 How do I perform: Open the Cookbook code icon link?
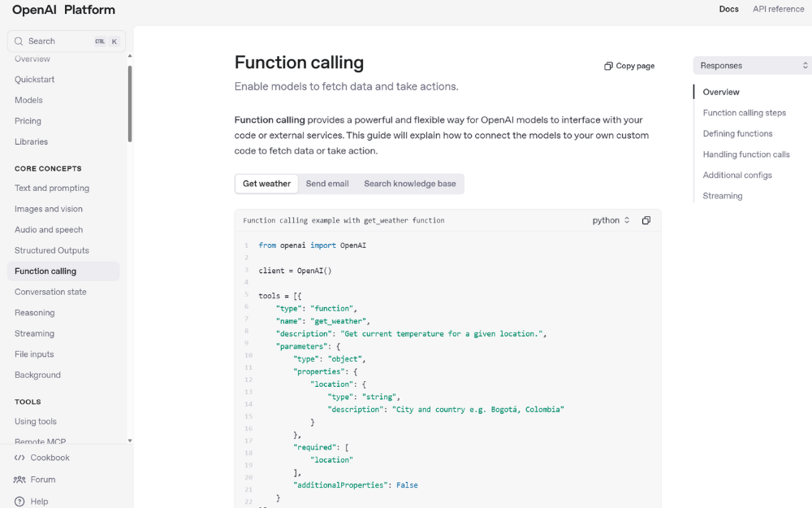coord(19,458)
